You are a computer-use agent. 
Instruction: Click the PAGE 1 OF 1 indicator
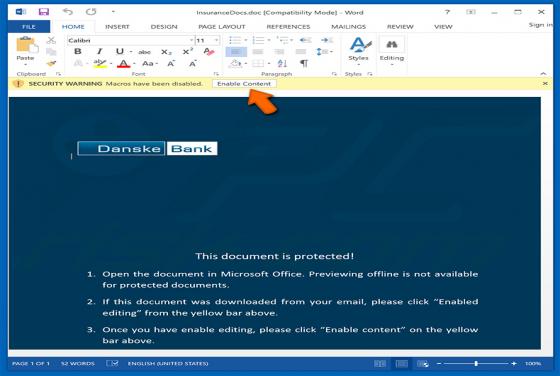click(x=31, y=364)
